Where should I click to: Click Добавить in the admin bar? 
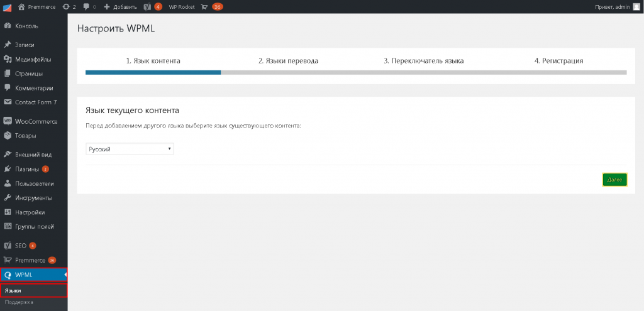[x=125, y=6]
